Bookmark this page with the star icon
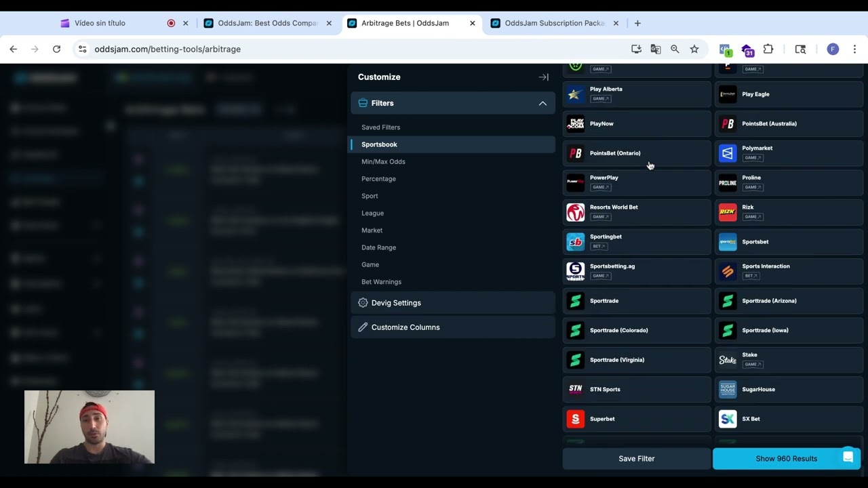This screenshot has height=488, width=868. tap(694, 49)
